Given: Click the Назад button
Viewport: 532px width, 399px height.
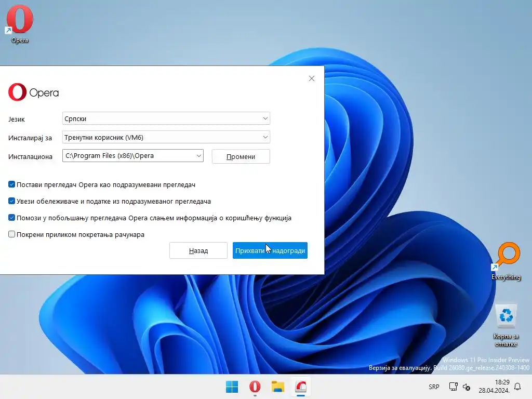Looking at the screenshot, I should (198, 250).
